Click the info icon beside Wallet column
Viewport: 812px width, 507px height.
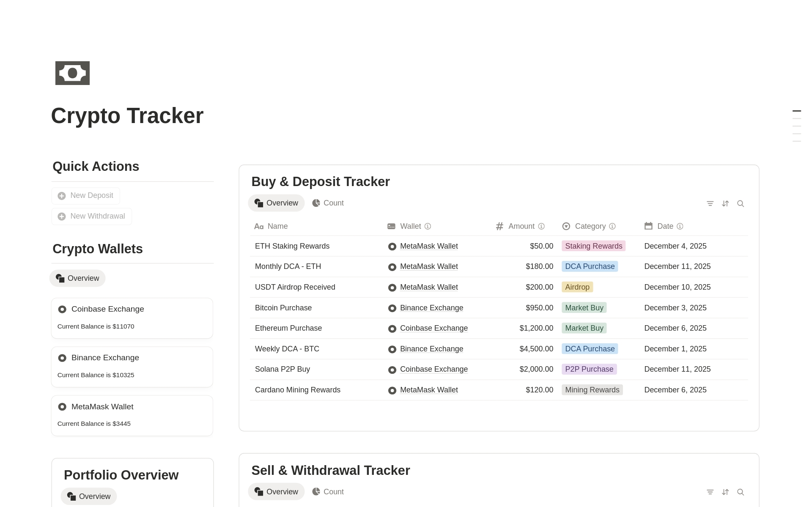(x=428, y=226)
